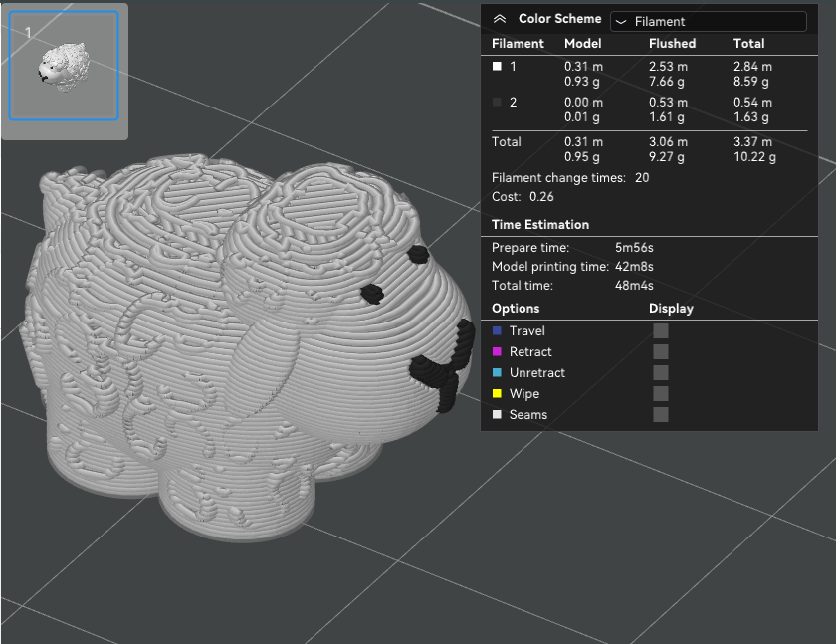Click filament 2 black color swatch

tap(497, 102)
